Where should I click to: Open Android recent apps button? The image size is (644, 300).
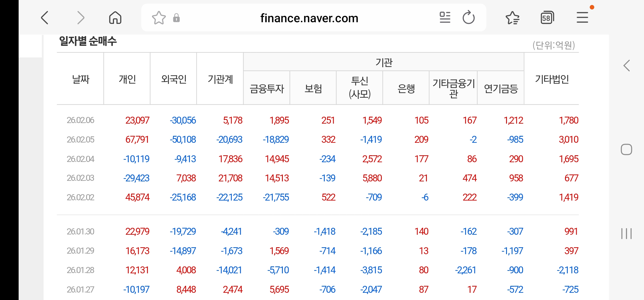[626, 233]
